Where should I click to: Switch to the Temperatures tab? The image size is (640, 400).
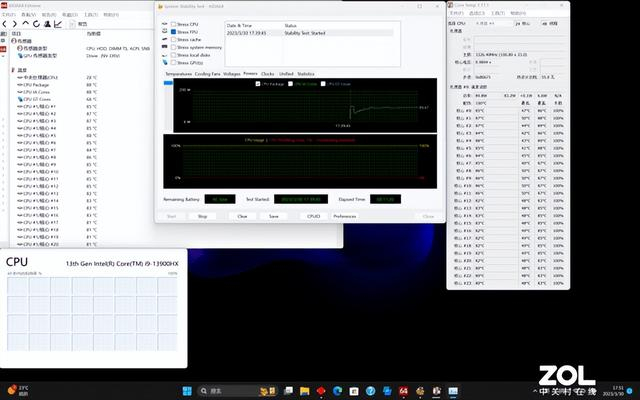click(178, 74)
